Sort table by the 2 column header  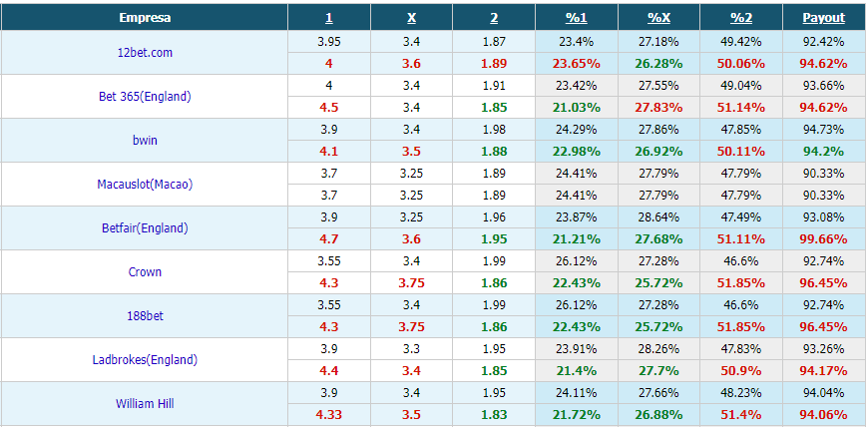click(494, 18)
